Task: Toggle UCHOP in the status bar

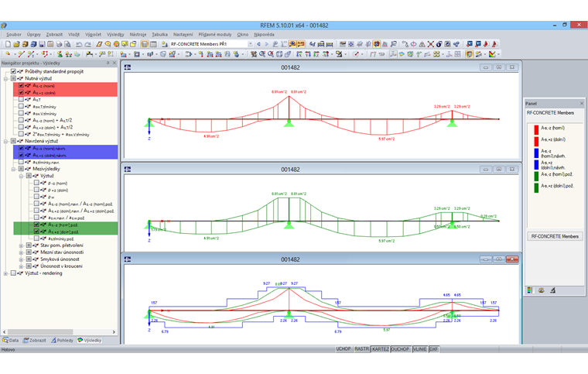Action: point(343,349)
